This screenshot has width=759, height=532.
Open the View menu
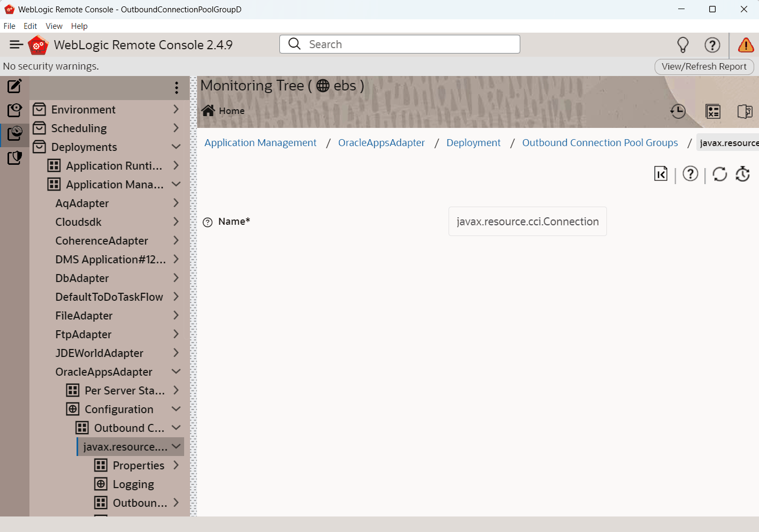point(54,26)
